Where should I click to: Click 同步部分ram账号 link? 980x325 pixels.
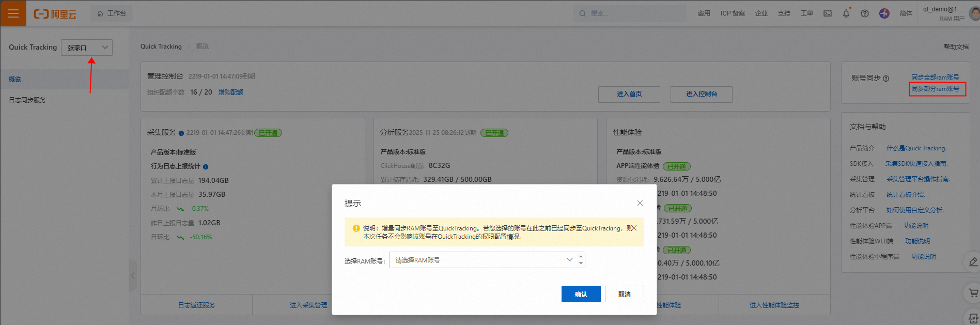pos(935,89)
